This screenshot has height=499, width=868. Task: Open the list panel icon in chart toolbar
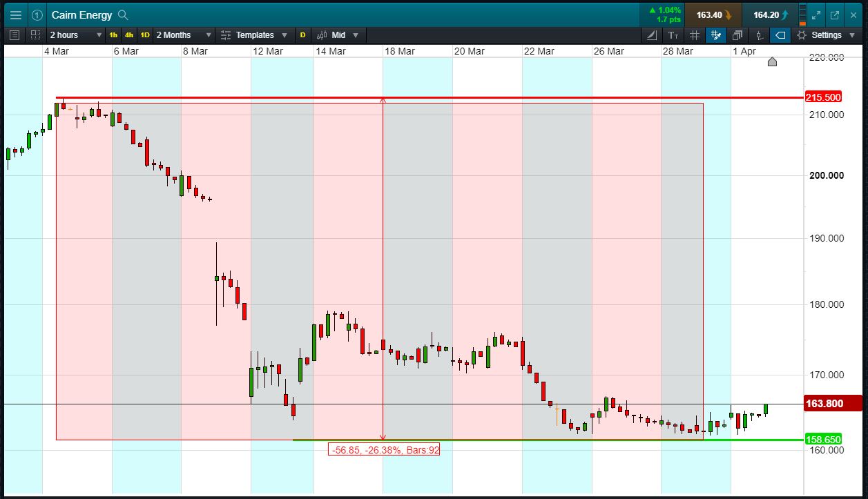pos(15,35)
